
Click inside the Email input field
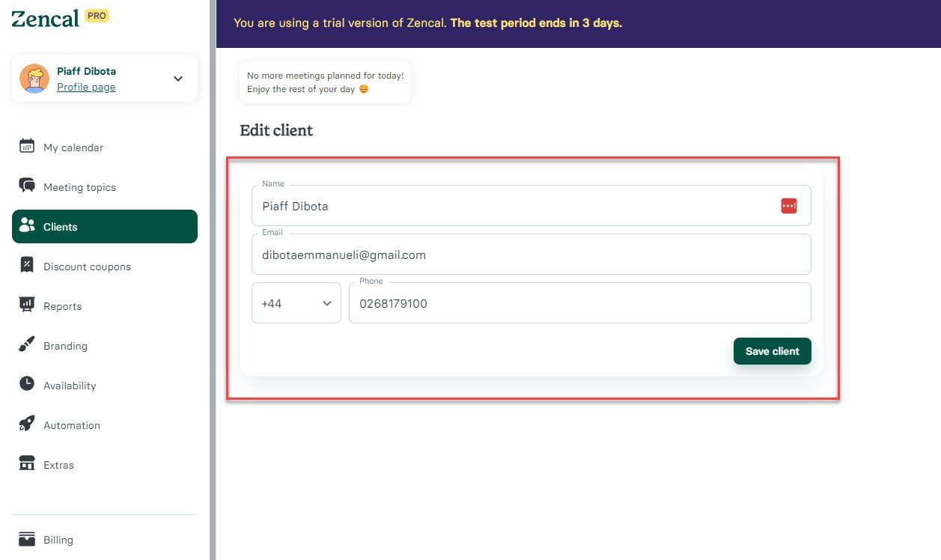pyautogui.click(x=531, y=254)
